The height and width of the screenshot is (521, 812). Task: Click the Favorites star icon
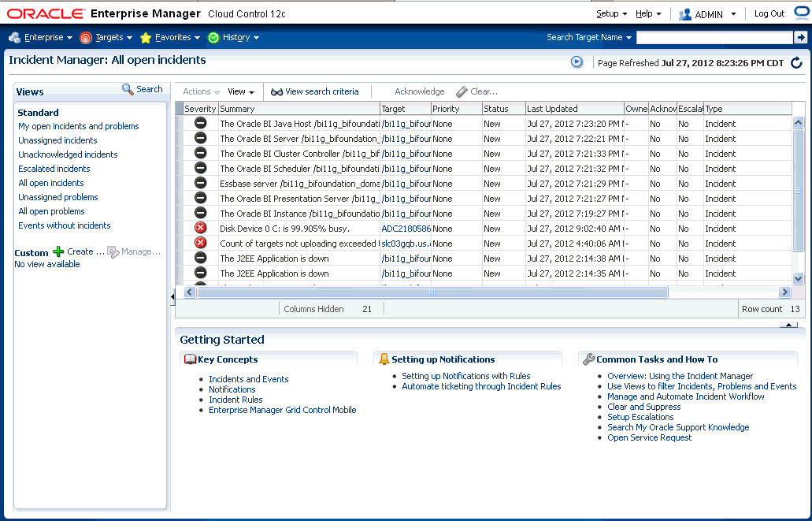pyautogui.click(x=146, y=37)
